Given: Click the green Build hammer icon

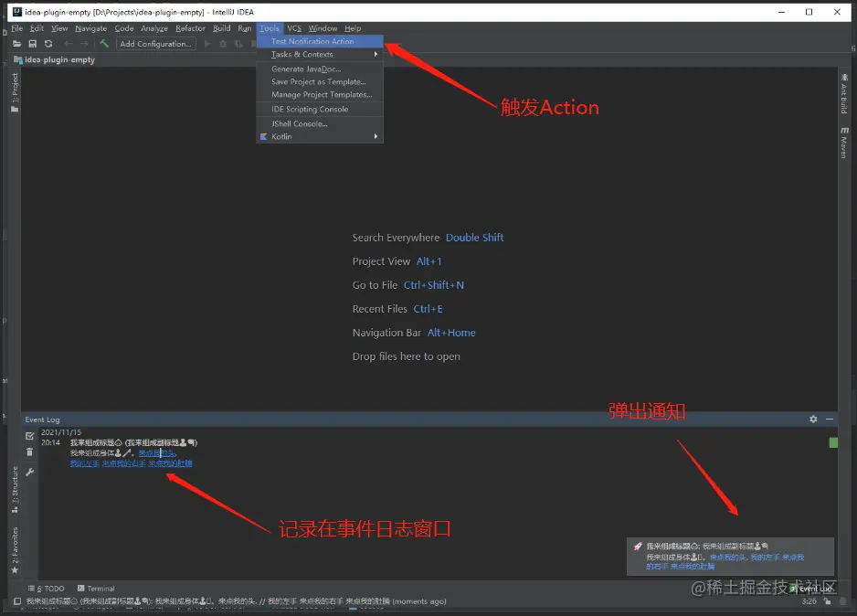Looking at the screenshot, I should pyautogui.click(x=104, y=43).
